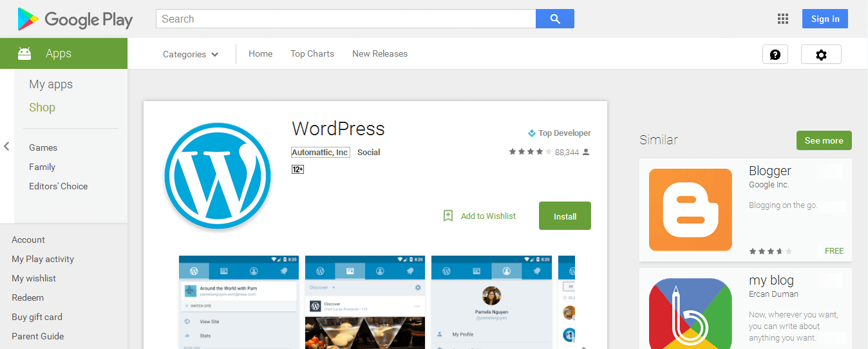This screenshot has width=868, height=349.
Task: Click the Blogger star rating
Action: click(771, 251)
